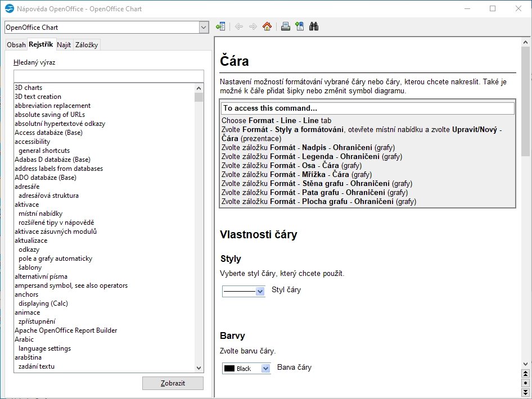
Task: Print the current help topic
Action: [284, 26]
